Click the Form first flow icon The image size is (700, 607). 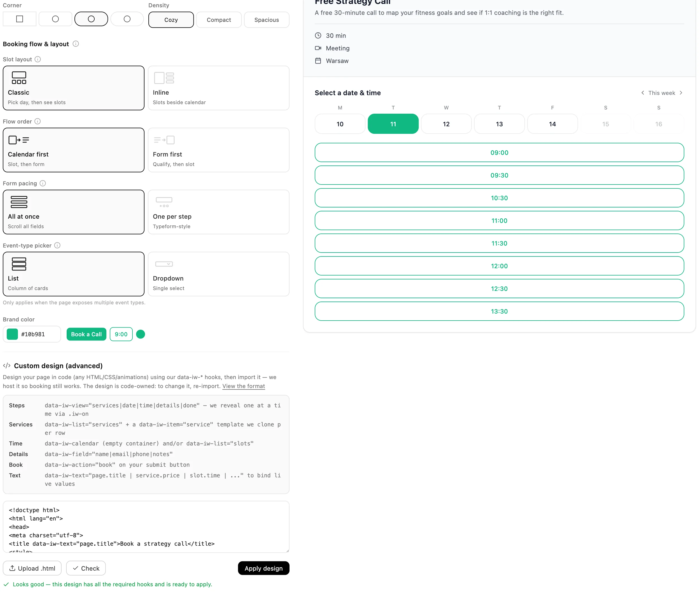[164, 140]
